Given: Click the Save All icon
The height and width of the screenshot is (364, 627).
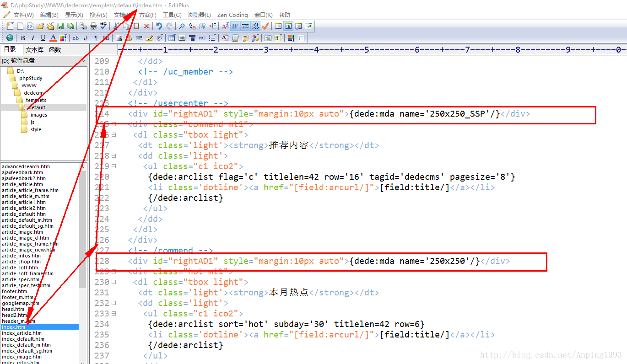Looking at the screenshot, I should 70,26.
